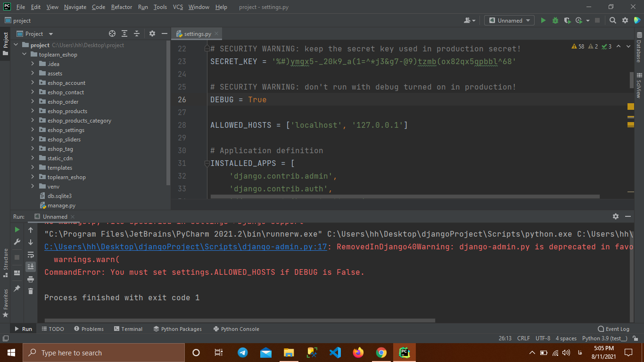The height and width of the screenshot is (362, 644).
Task: Hide the Project tool window
Action: (x=164, y=33)
